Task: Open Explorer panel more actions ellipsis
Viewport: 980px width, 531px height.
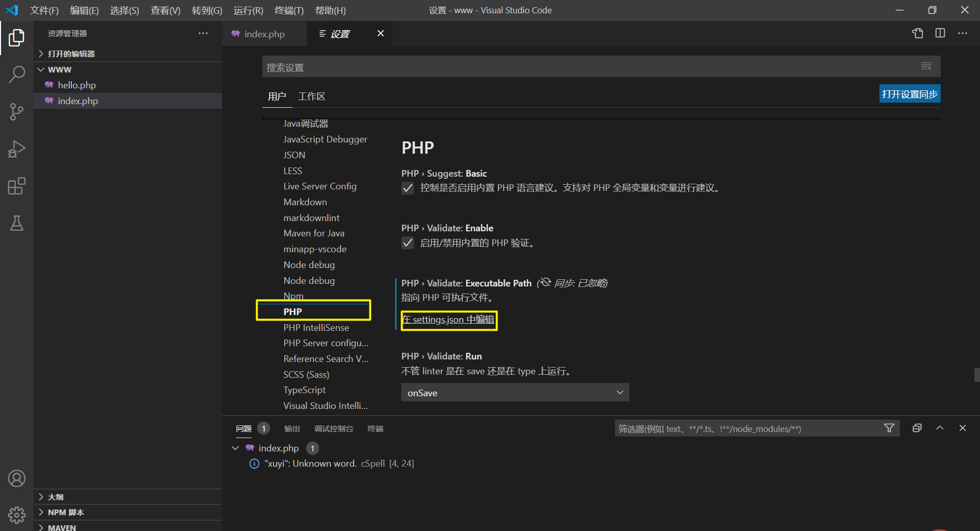Action: 203,33
